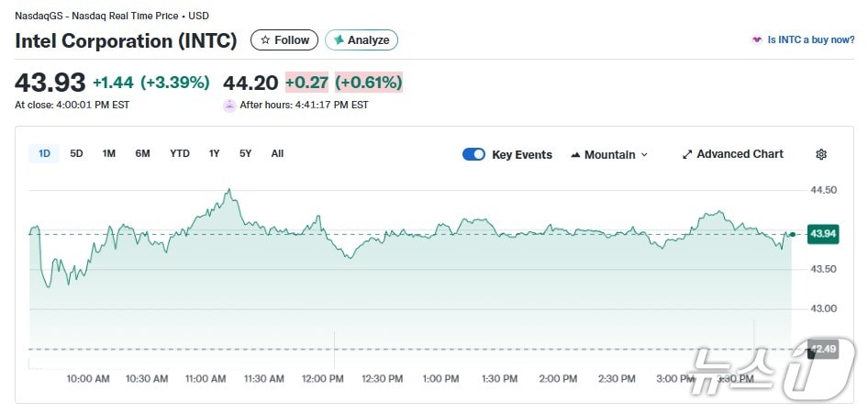Image resolution: width=868 pixels, height=413 pixels.
Task: Select the 1M range tab
Action: (109, 153)
